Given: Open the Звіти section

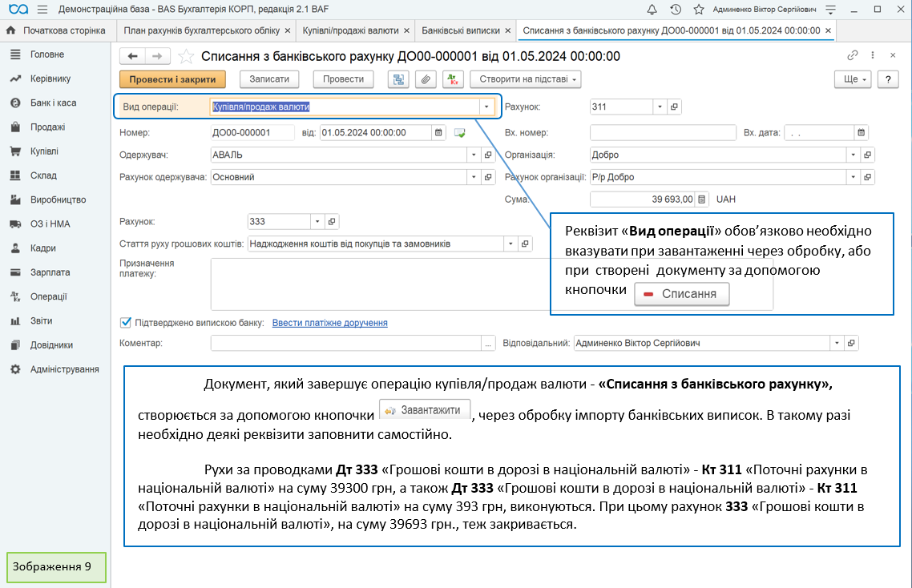Looking at the screenshot, I should click(x=42, y=321).
